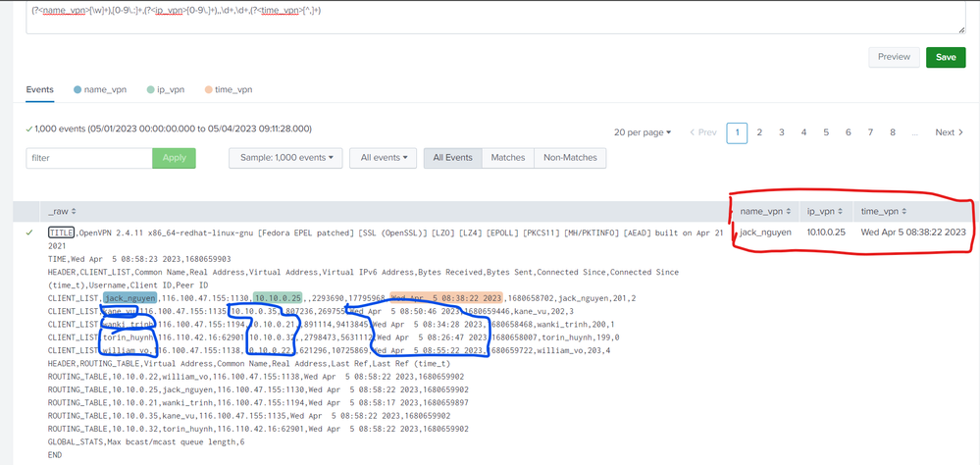Open the All events dropdown
Screen dimensions: 980x465
pyautogui.click(x=383, y=157)
